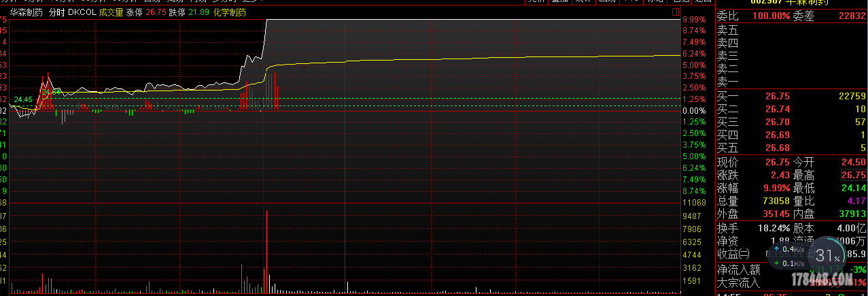Select the 卖二 order row

792,69
